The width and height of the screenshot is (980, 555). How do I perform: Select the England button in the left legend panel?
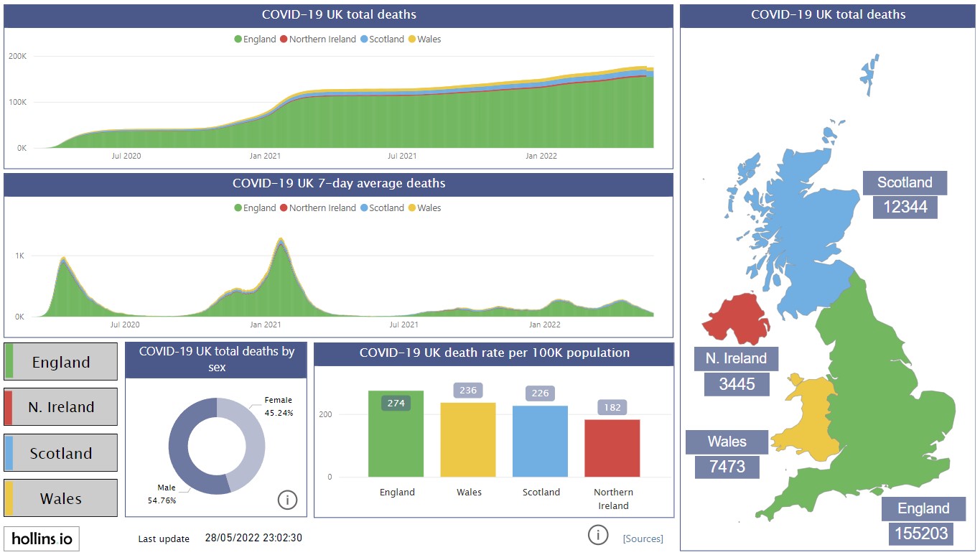(60, 361)
